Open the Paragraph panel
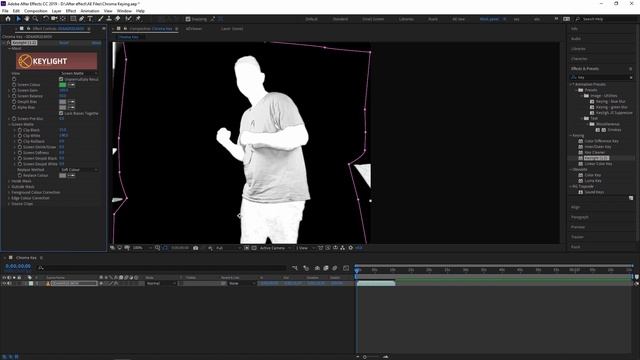This screenshot has width=640, height=360. pos(580,217)
